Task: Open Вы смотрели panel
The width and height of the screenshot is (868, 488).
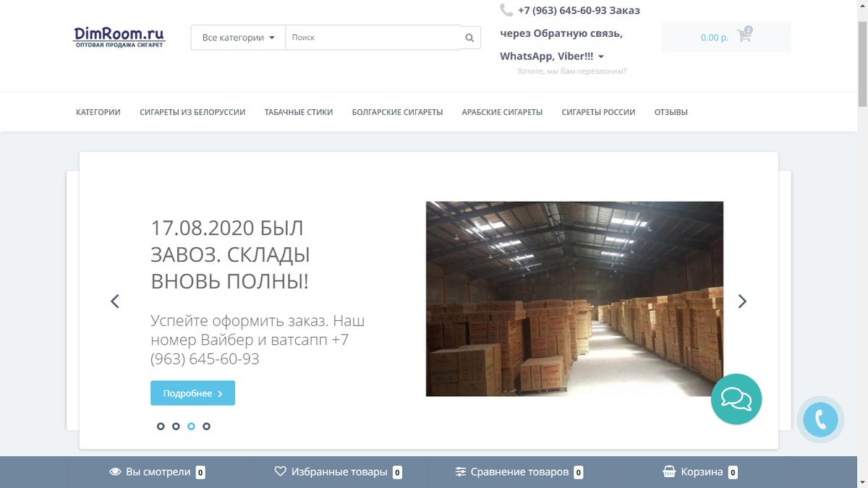Action: pos(158,472)
